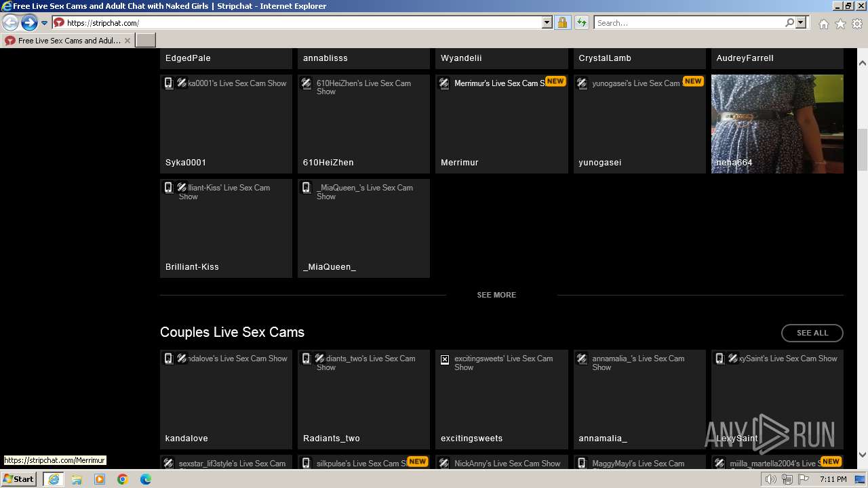Click the mobile icon on Brilliant-Kiss card
Image resolution: width=868 pixels, height=488 pixels.
click(x=169, y=188)
